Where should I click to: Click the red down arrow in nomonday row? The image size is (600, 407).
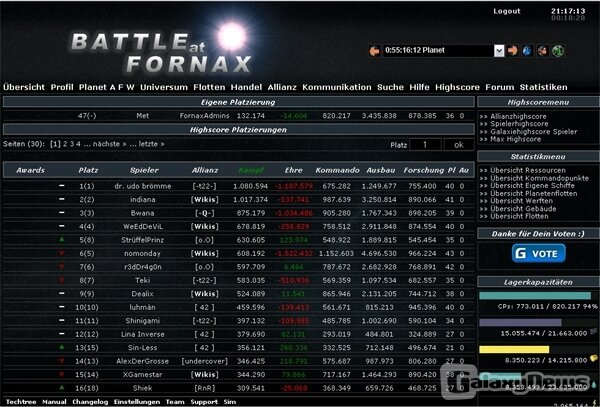coord(62,253)
